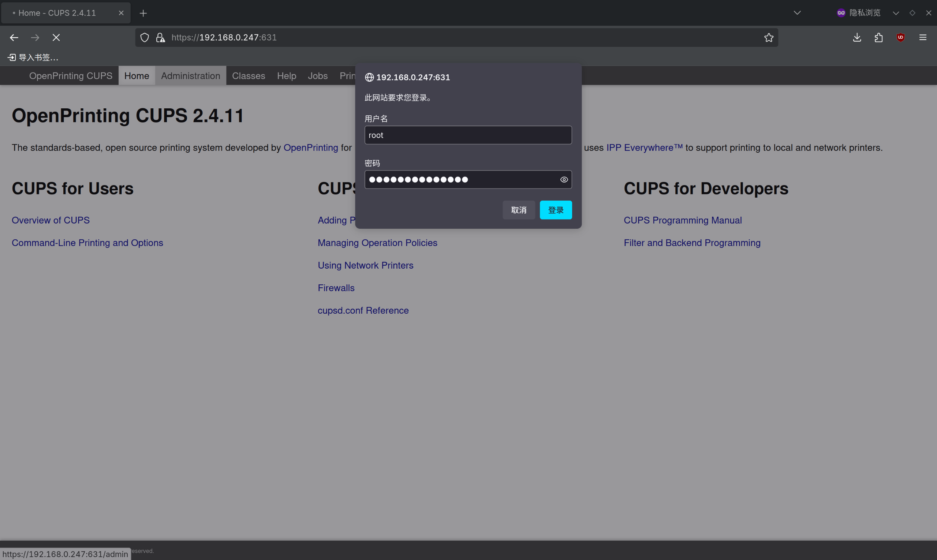The image size is (937, 560).
Task: Open Command-Line Printing and Options
Action: [87, 243]
